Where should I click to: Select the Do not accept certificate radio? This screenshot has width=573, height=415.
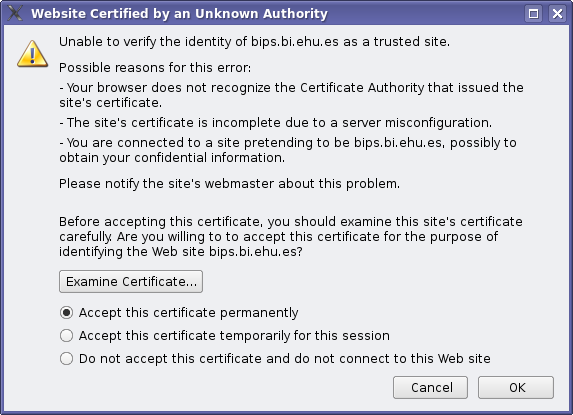pyautogui.click(x=67, y=358)
